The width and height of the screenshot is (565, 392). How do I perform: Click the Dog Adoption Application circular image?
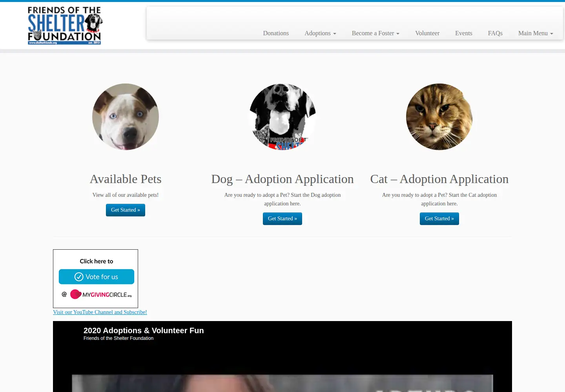point(282,117)
